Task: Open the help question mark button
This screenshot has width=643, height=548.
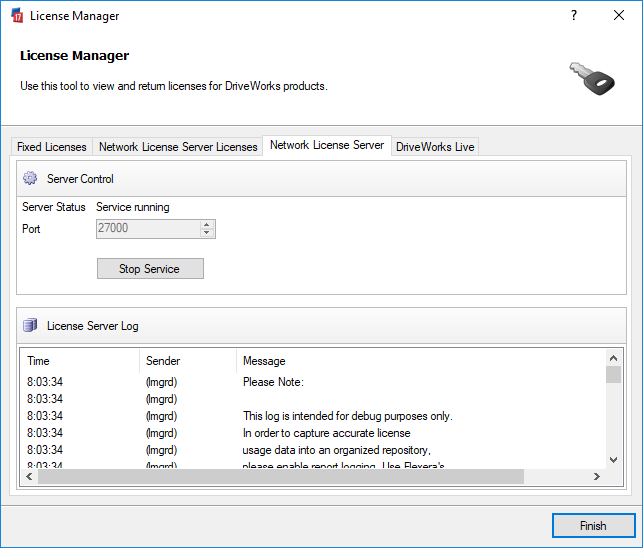Action: tap(573, 16)
